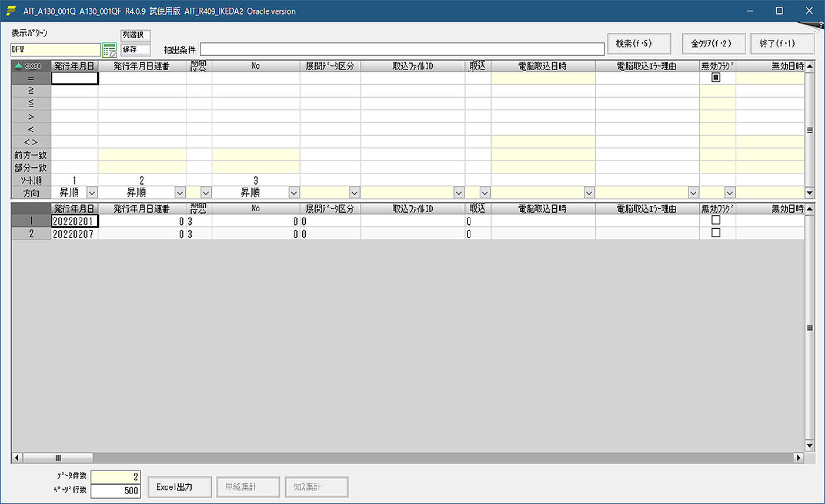Image resolution: width=825 pixels, height=504 pixels.
Task: Select the ≧ operator row header
Action: [x=31, y=91]
